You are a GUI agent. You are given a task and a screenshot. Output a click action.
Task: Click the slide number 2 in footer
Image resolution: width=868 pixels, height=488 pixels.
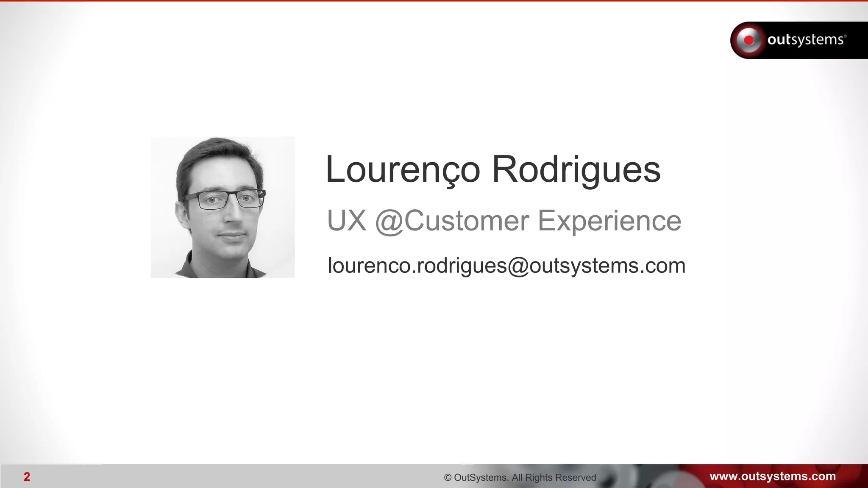27,477
